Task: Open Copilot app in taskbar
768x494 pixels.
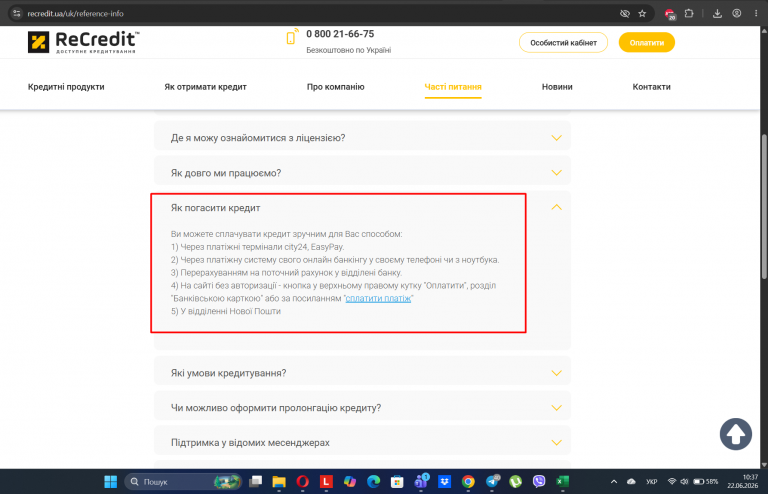Action: [350, 482]
